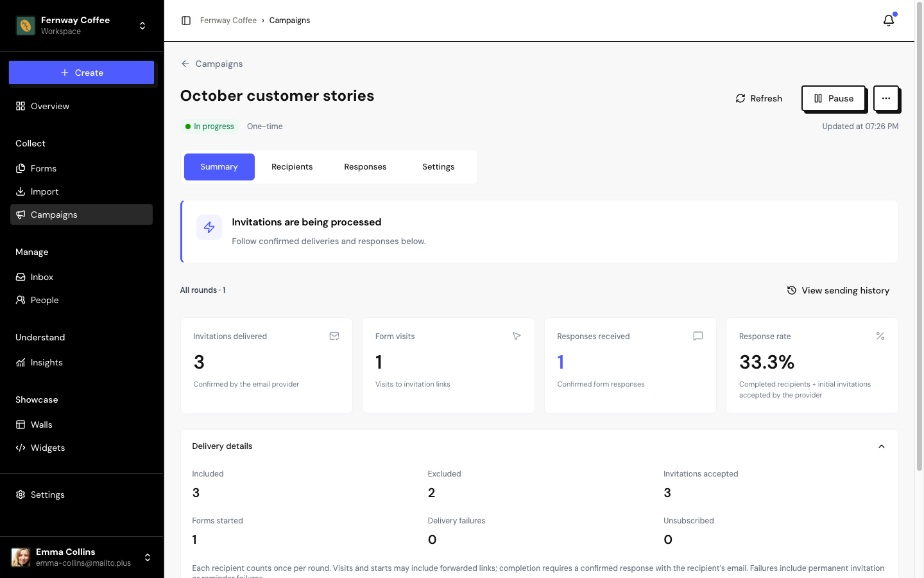Switch to the Responses tab

point(365,167)
